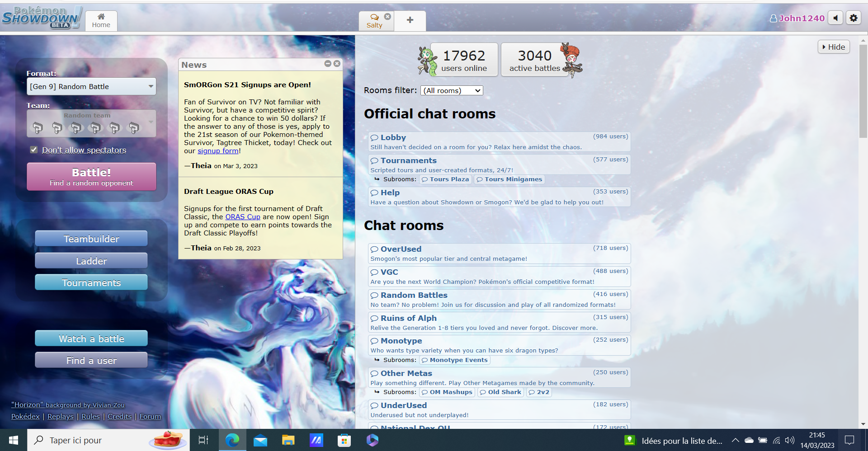Screen dimensions: 868x451
Task: Open Microsoft Store from the taskbar
Action: (344, 440)
